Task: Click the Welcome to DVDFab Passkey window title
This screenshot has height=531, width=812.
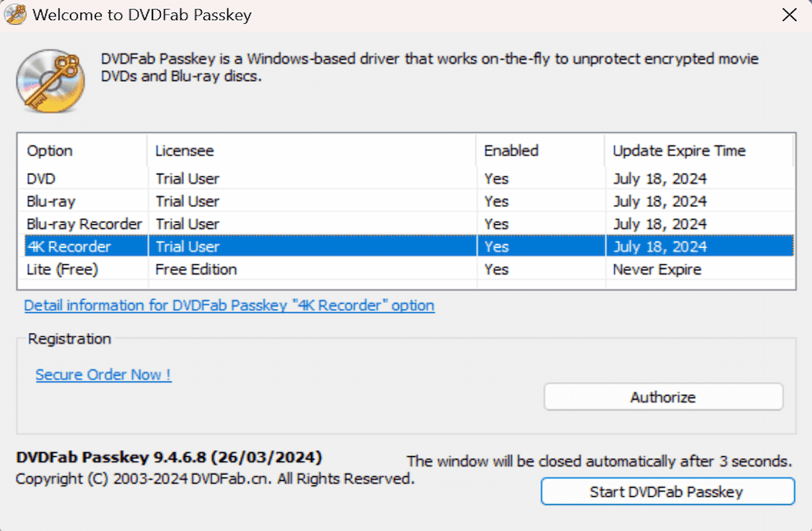Action: coord(142,15)
